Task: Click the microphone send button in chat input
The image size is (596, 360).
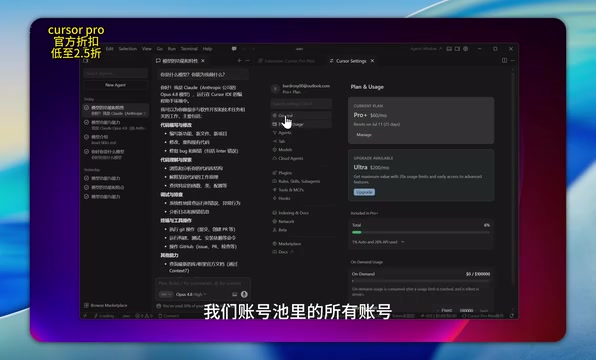Action: point(244,294)
